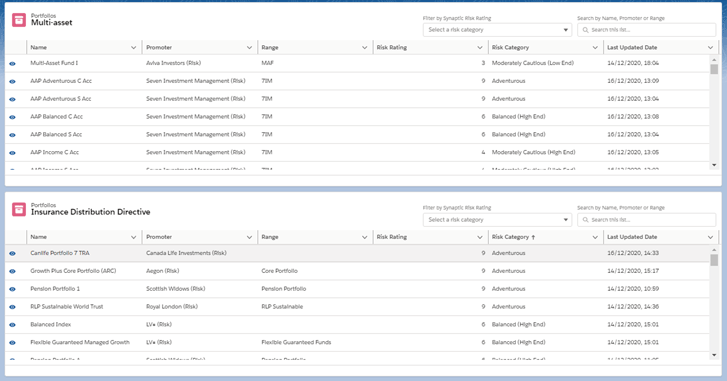
Task: Click eye icon for Growth Plus Core Portfolio
Action: pos(13,271)
